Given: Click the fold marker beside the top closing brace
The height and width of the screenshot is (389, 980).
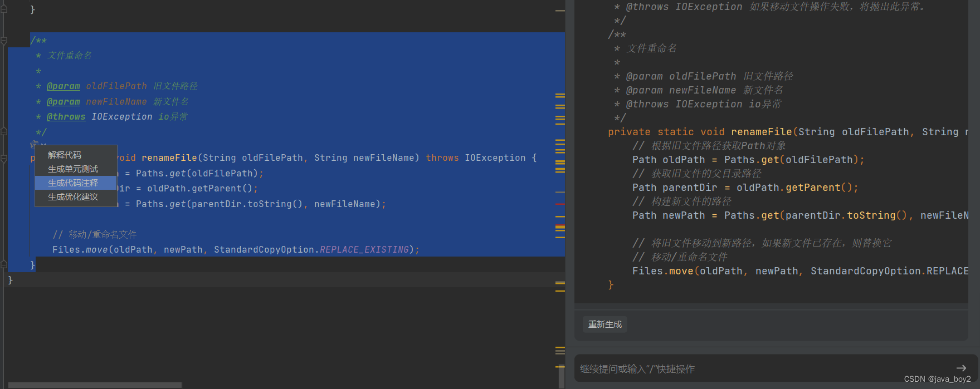Looking at the screenshot, I should [x=4, y=9].
